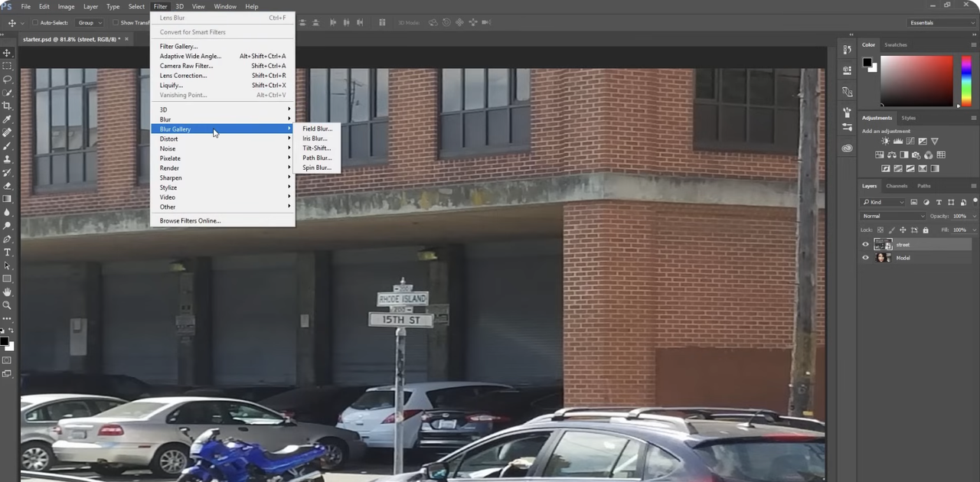Image resolution: width=980 pixels, height=482 pixels.
Task: Open Camera Raw Filter menu item
Action: pyautogui.click(x=222, y=66)
